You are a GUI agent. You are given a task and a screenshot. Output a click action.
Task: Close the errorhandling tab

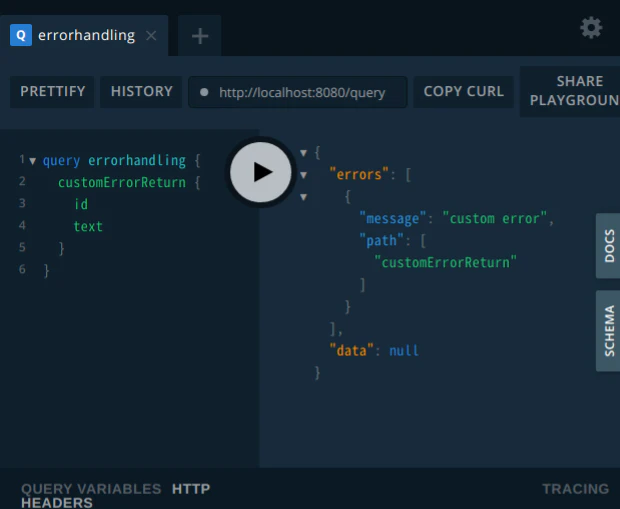151,36
